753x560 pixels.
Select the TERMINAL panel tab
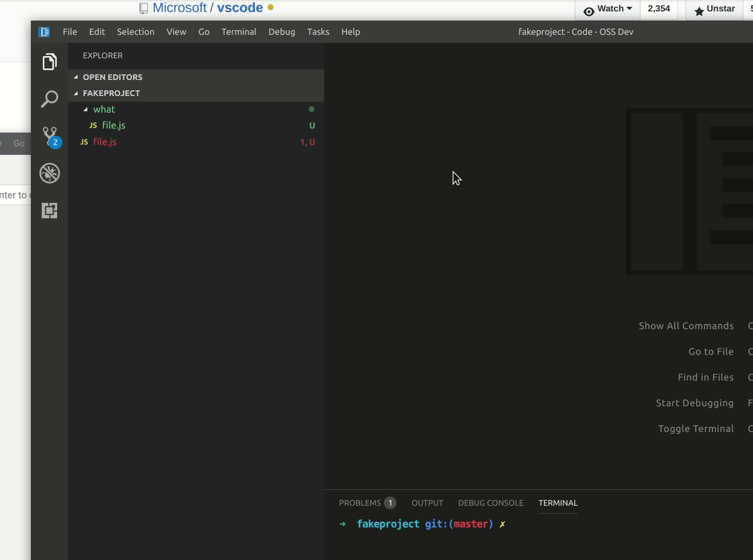coord(558,503)
